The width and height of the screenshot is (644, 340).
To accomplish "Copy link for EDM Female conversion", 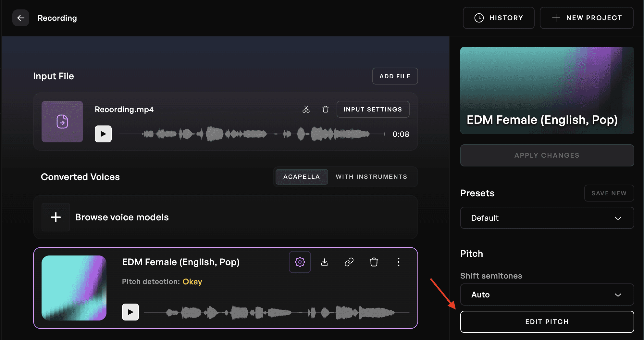I will 349,262.
